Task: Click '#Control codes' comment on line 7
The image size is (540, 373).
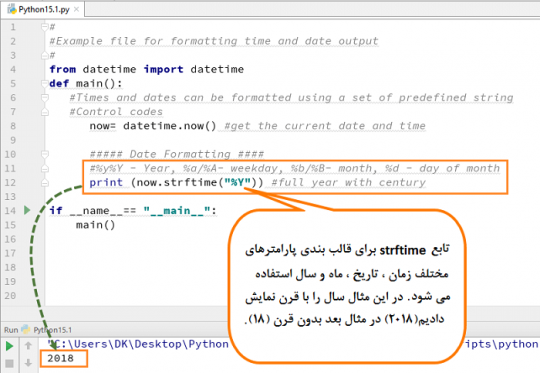Action: 116,112
